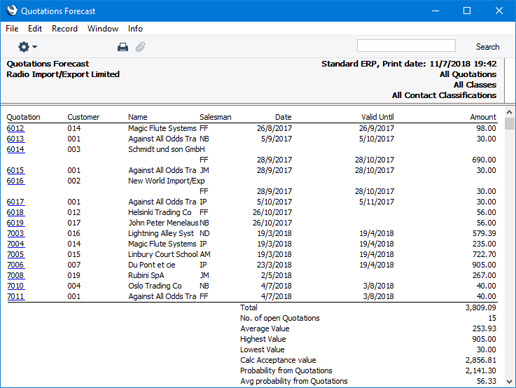This screenshot has height=388, width=516.
Task: Click the scrollbar up arrow
Action: click(509, 112)
